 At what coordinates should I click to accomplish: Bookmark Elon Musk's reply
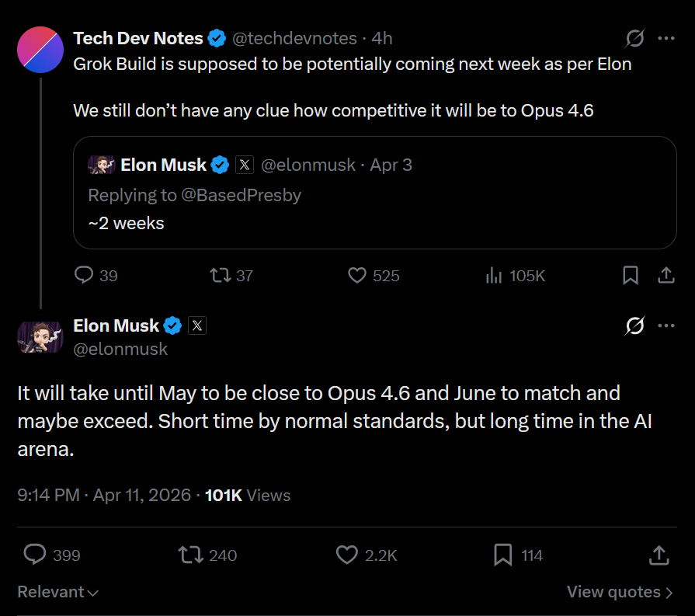point(503,555)
